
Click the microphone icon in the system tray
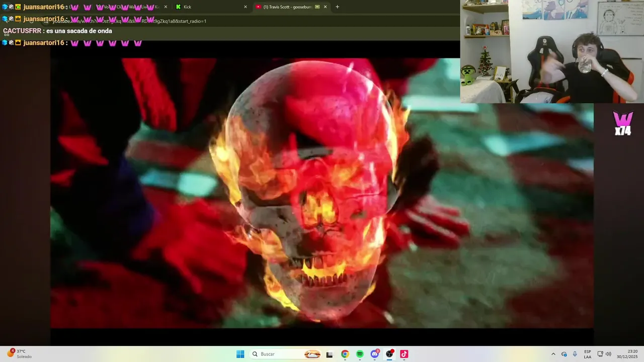(575, 354)
